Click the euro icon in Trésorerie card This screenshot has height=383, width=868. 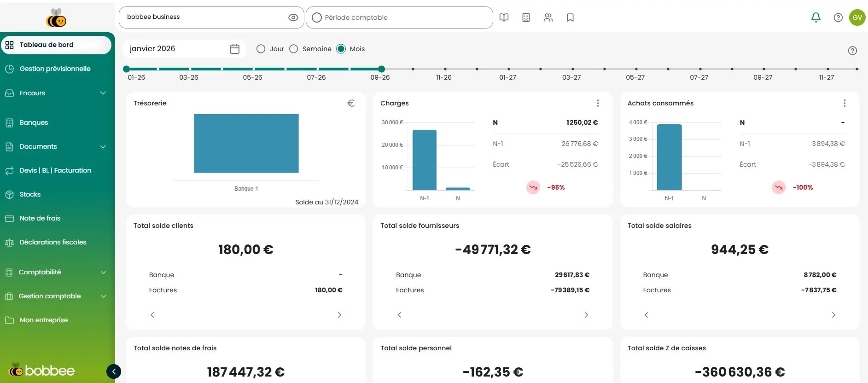[x=351, y=103]
